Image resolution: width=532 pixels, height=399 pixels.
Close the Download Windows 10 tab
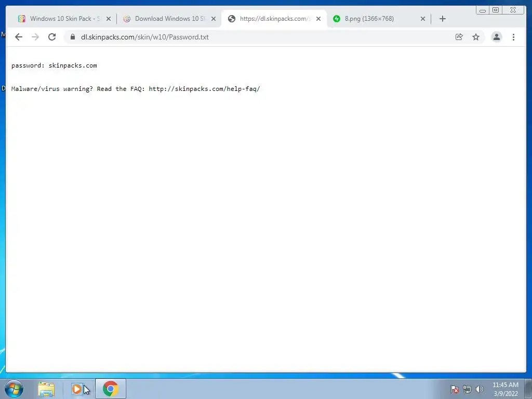[x=214, y=19]
